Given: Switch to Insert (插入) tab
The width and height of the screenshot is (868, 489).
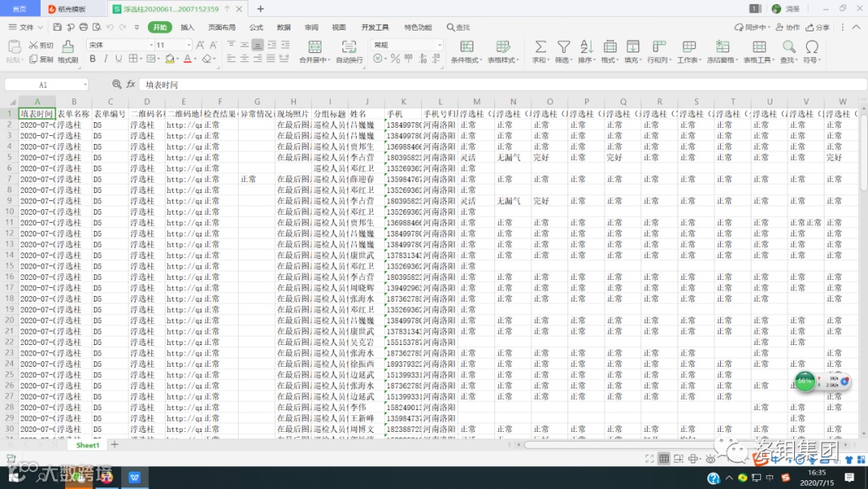Looking at the screenshot, I should coord(187,27).
